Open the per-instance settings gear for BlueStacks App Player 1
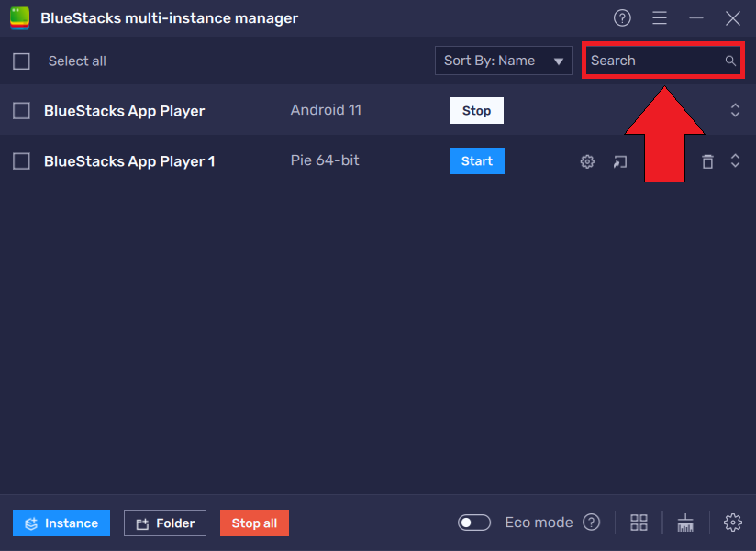The width and height of the screenshot is (756, 551). [x=587, y=160]
